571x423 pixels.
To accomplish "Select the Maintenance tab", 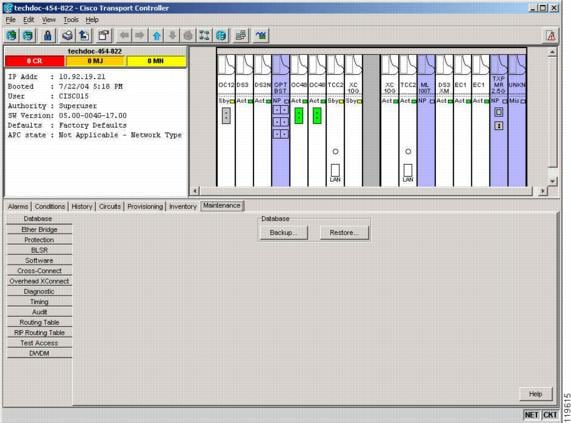I will click(x=222, y=206).
